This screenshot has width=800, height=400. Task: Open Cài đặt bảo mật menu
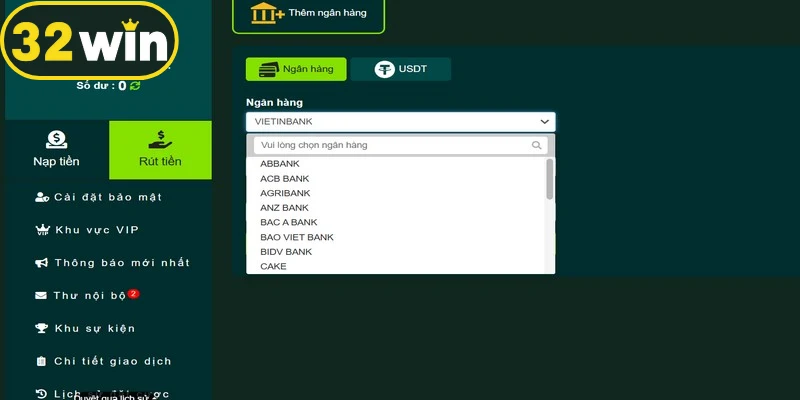[98, 197]
